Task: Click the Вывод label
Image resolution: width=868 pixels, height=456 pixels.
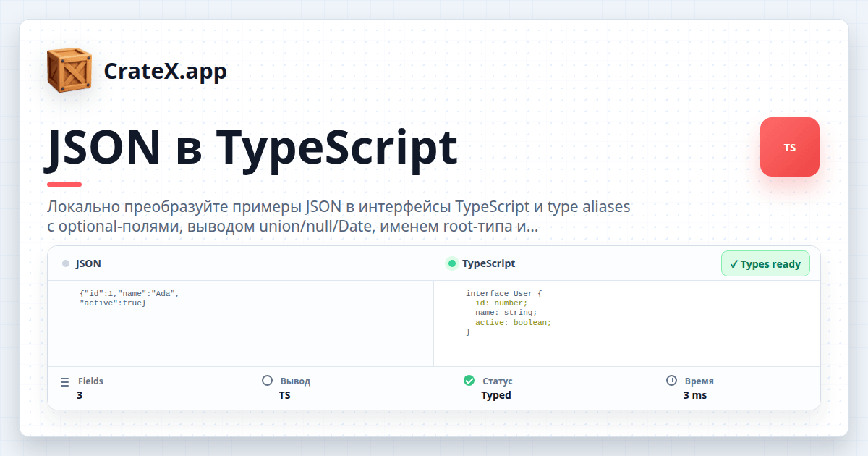Action: pyautogui.click(x=295, y=381)
